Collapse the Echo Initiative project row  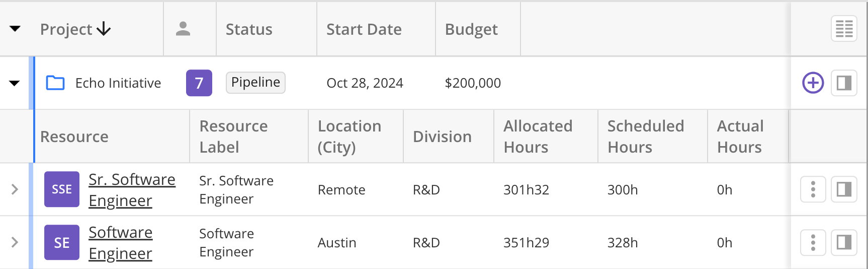[x=15, y=83]
